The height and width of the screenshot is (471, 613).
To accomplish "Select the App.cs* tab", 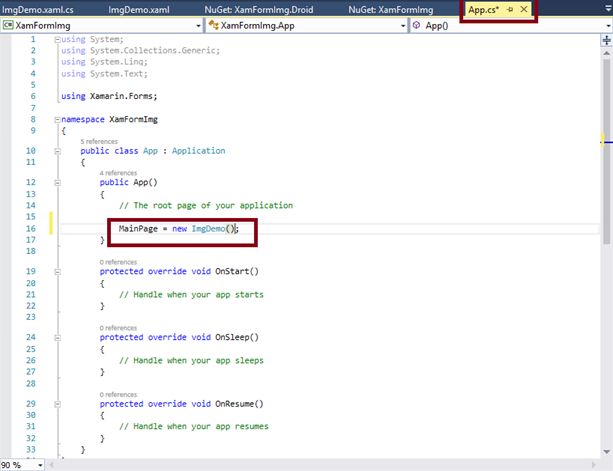I will coord(484,9).
